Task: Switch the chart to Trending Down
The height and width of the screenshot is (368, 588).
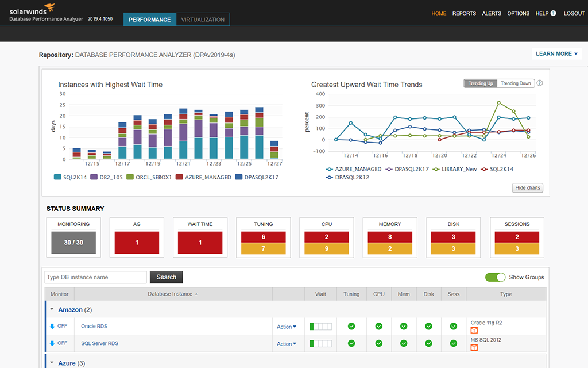Action: (x=516, y=83)
